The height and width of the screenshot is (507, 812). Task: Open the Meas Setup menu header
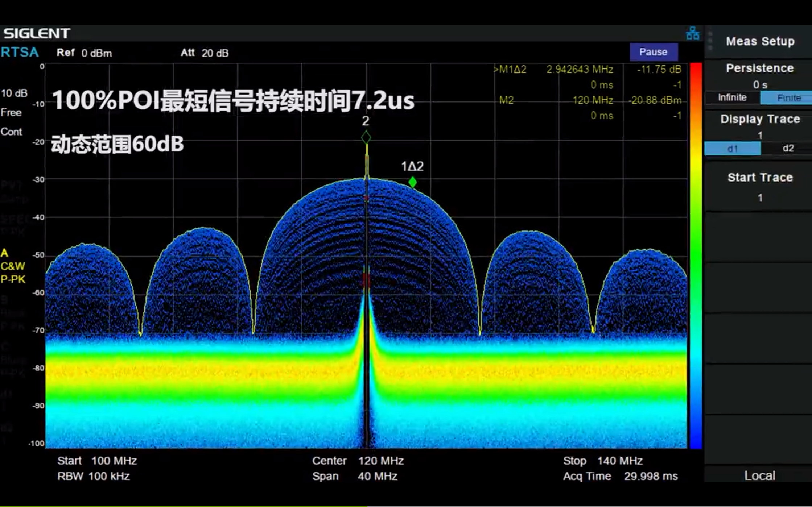point(760,41)
